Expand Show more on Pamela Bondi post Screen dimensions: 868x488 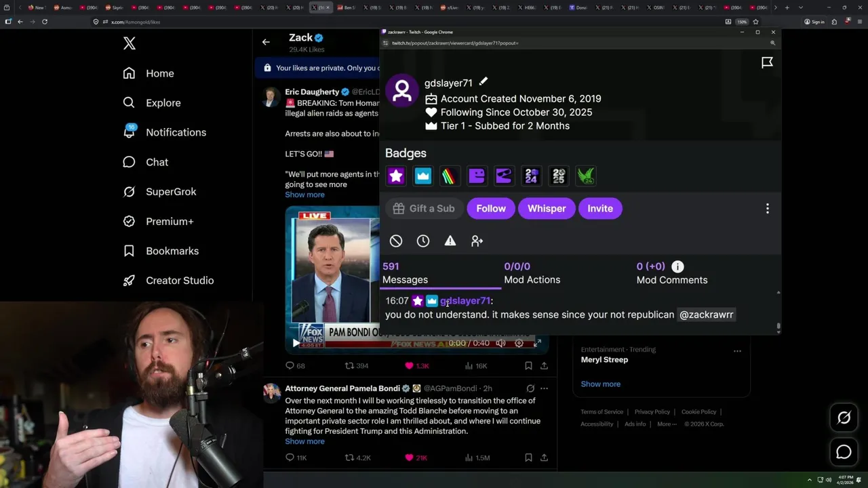304,441
